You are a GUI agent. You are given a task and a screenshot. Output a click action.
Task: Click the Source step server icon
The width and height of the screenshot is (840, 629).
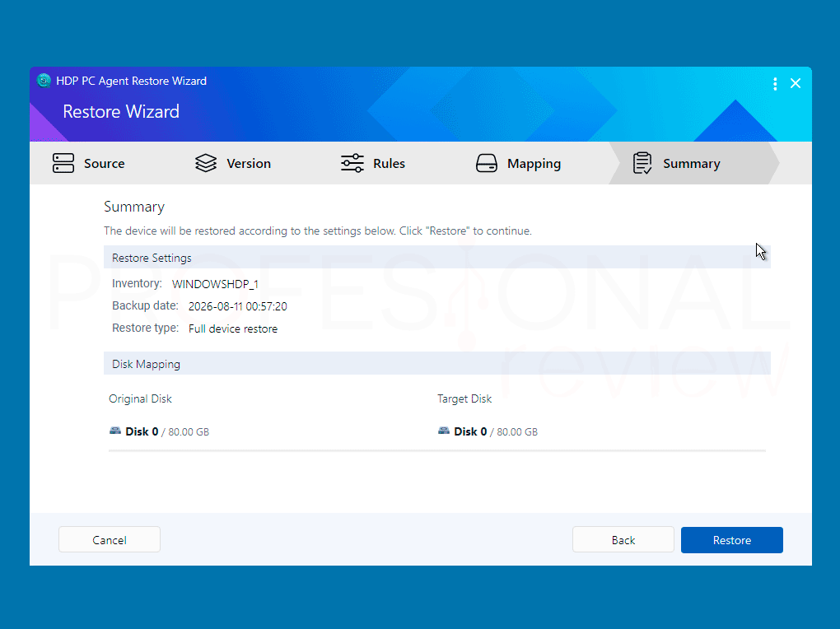[x=63, y=163]
